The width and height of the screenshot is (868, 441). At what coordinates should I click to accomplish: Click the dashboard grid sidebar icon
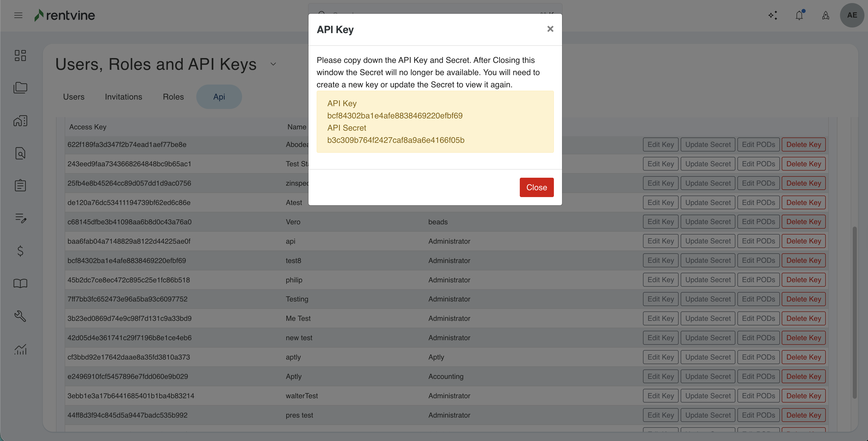tap(20, 56)
